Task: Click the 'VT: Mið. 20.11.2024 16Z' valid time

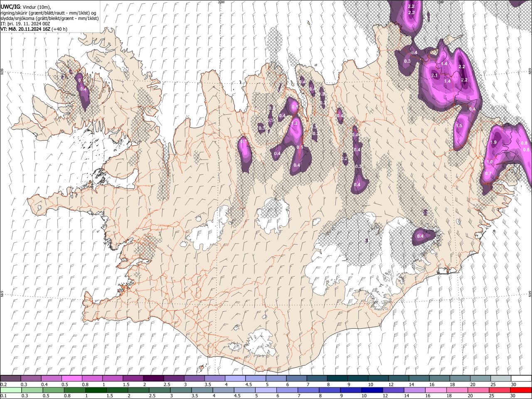Action: pyautogui.click(x=25, y=29)
